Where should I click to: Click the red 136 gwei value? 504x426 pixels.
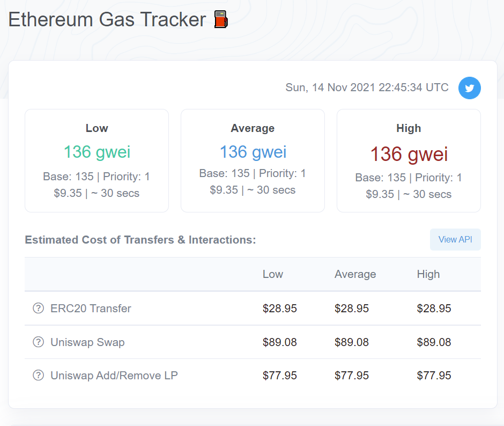[409, 154]
